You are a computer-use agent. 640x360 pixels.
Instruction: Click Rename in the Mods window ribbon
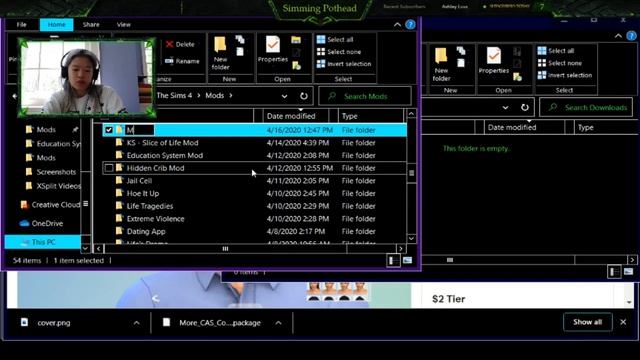[x=182, y=61]
